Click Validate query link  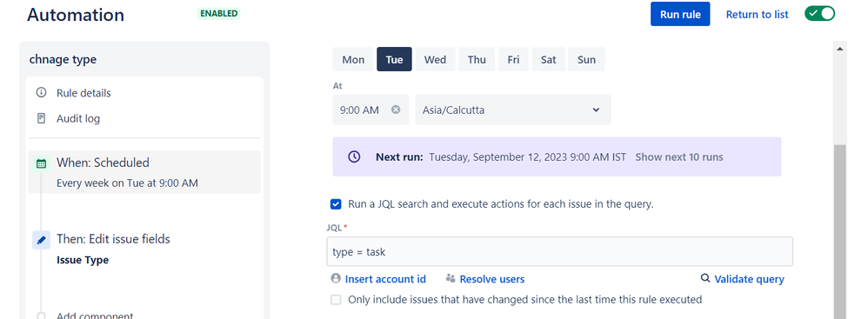750,279
